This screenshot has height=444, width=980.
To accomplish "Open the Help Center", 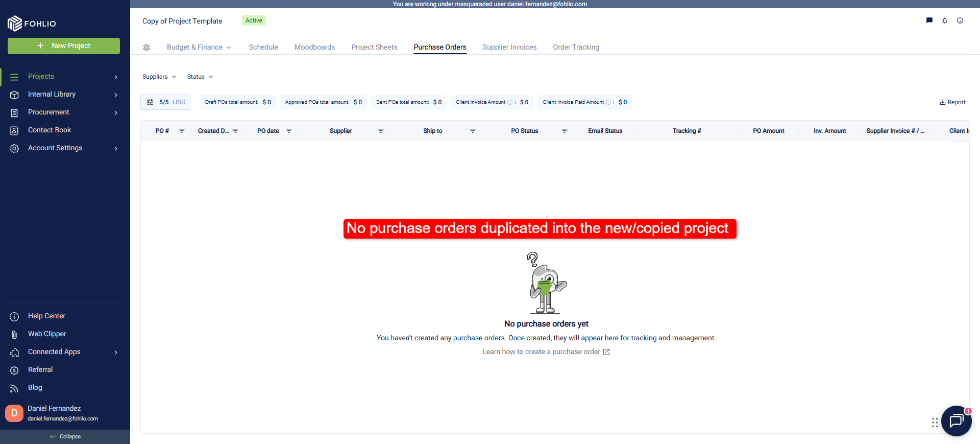I will coord(46,316).
